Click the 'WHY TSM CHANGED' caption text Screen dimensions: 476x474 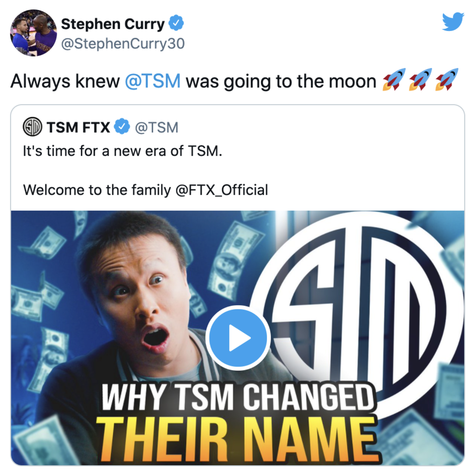pyautogui.click(x=238, y=397)
